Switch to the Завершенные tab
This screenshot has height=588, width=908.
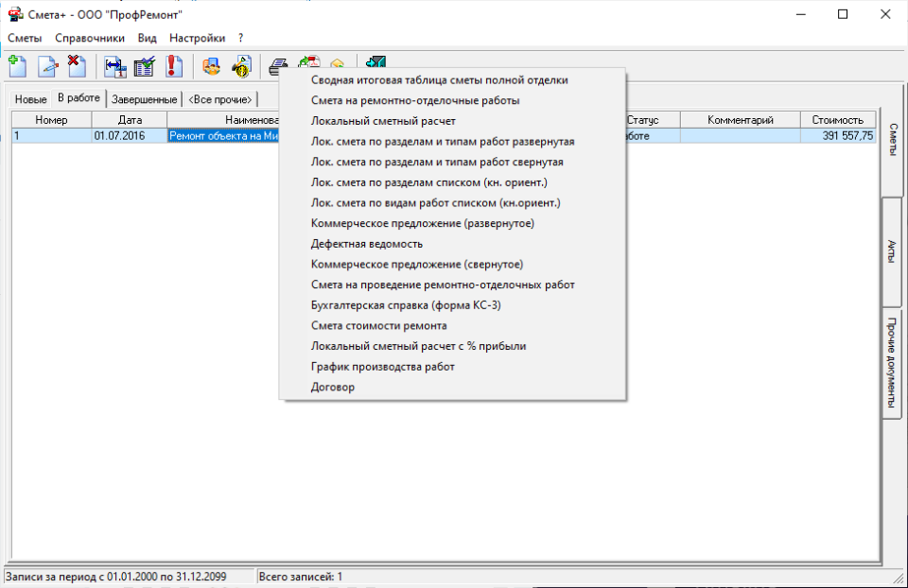(x=144, y=99)
